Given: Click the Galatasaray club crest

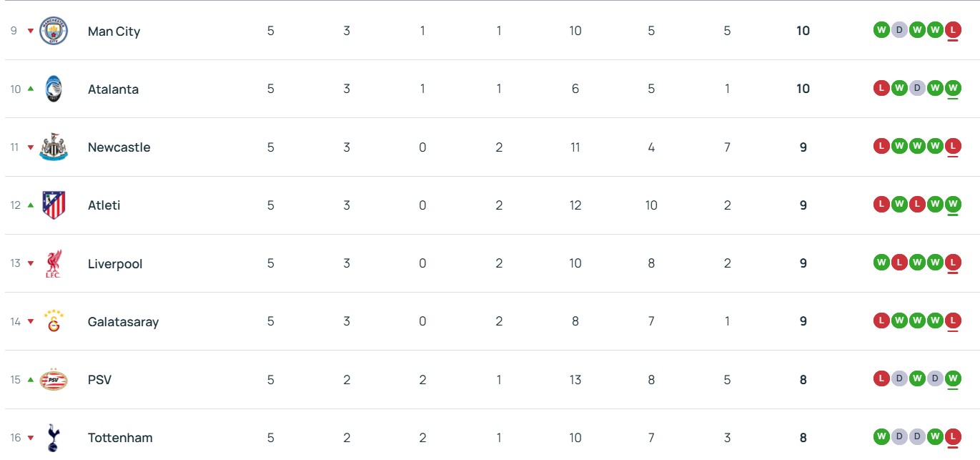Looking at the screenshot, I should pyautogui.click(x=54, y=321).
